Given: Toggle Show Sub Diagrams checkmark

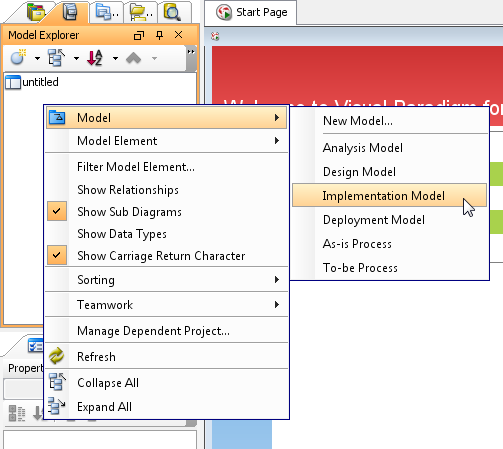Looking at the screenshot, I should 57,211.
